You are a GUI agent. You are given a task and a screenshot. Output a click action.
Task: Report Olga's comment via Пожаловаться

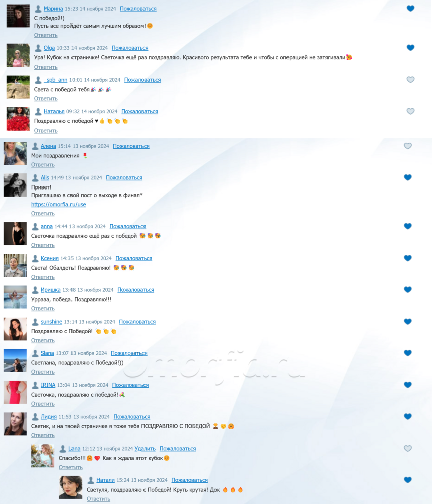pos(130,48)
